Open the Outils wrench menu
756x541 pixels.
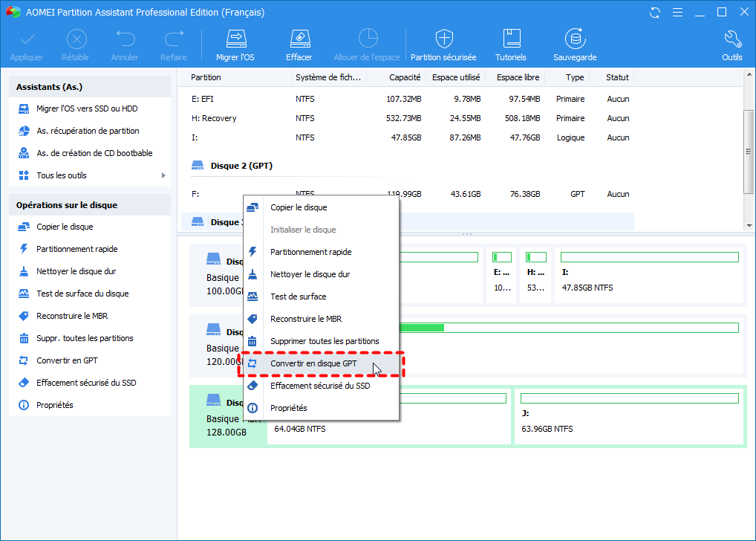732,45
